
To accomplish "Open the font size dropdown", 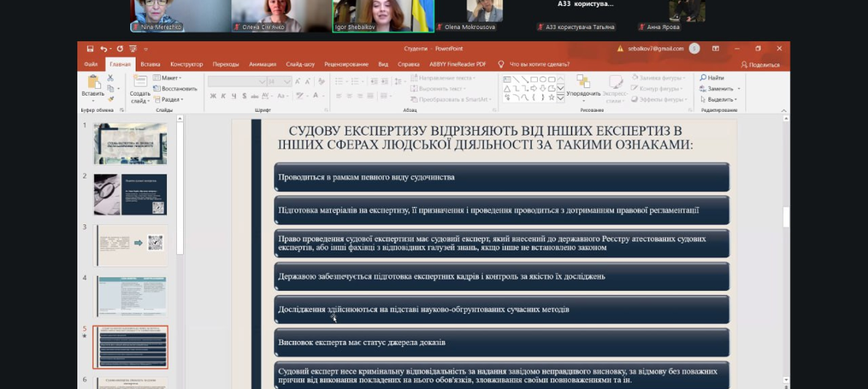I will 280,82.
